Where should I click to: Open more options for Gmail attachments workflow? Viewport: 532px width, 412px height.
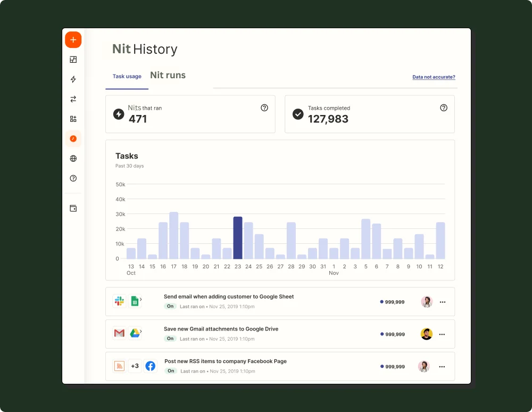[442, 334]
